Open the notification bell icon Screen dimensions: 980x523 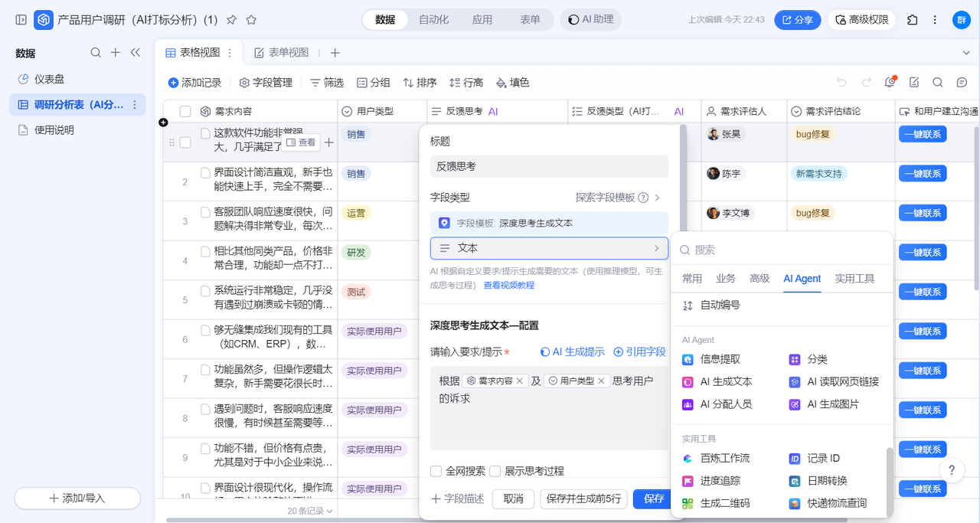click(x=890, y=83)
